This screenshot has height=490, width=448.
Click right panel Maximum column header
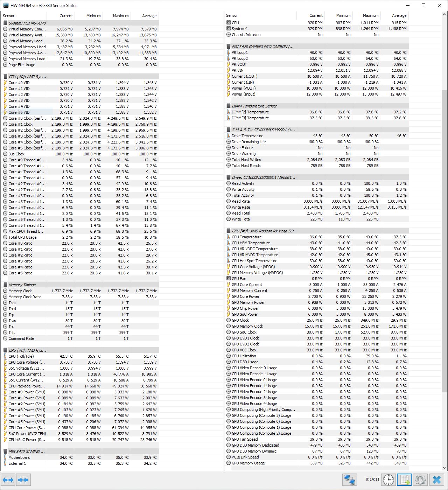(366, 15)
